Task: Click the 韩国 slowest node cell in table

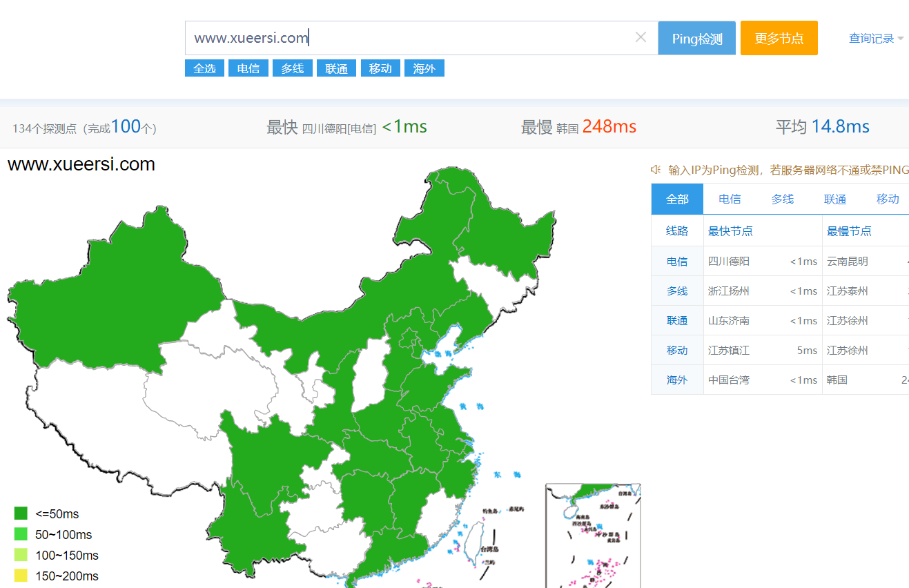Action: pos(837,380)
